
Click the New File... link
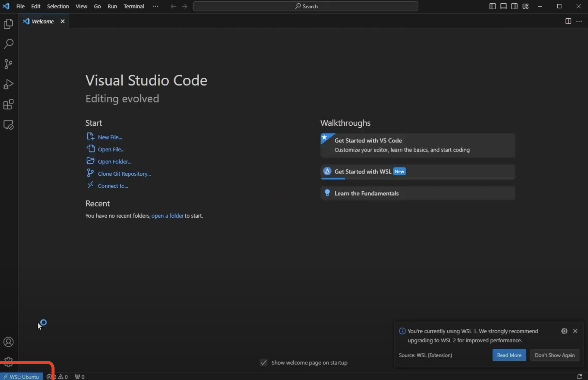tap(110, 137)
